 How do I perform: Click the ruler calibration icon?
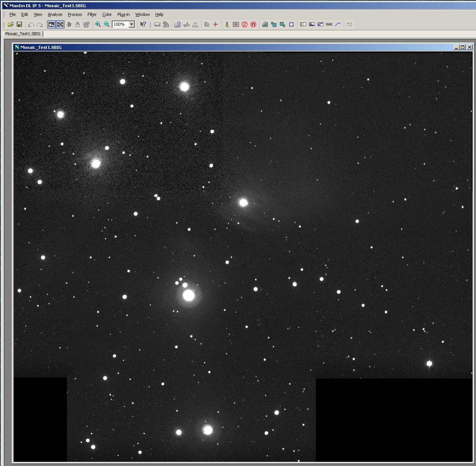[157, 24]
